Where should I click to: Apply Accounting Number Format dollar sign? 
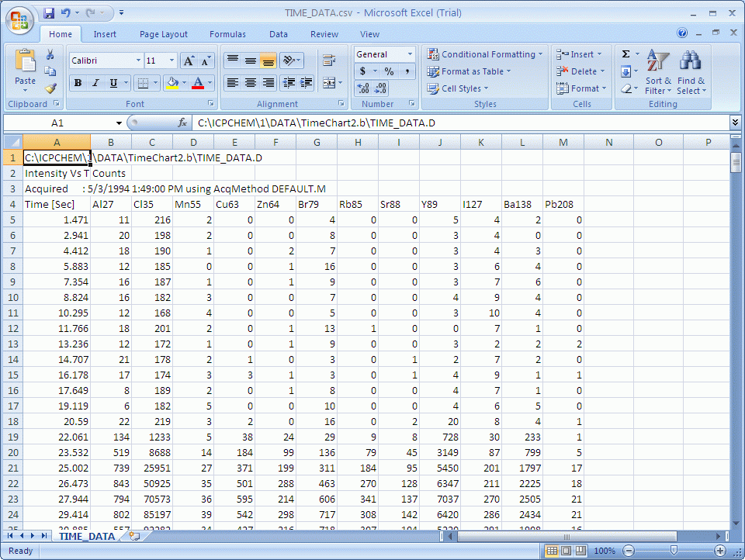(x=362, y=71)
